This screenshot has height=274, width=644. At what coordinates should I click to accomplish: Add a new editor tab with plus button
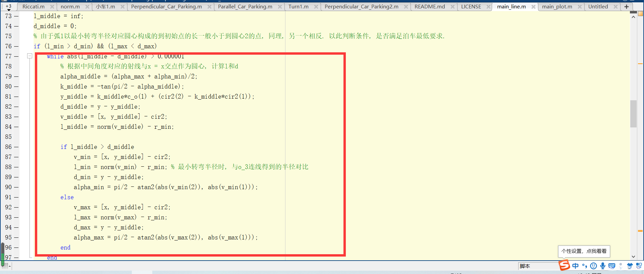tap(626, 7)
